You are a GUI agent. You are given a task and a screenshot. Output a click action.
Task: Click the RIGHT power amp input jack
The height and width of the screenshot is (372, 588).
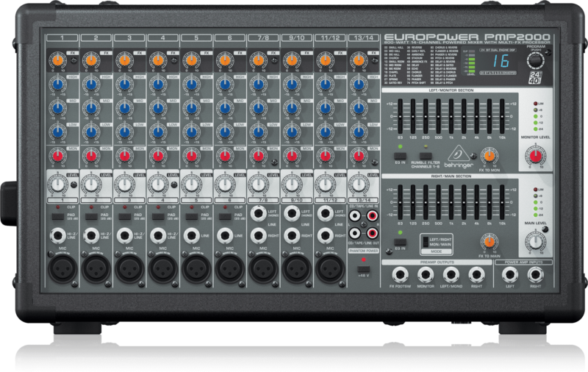click(536, 275)
